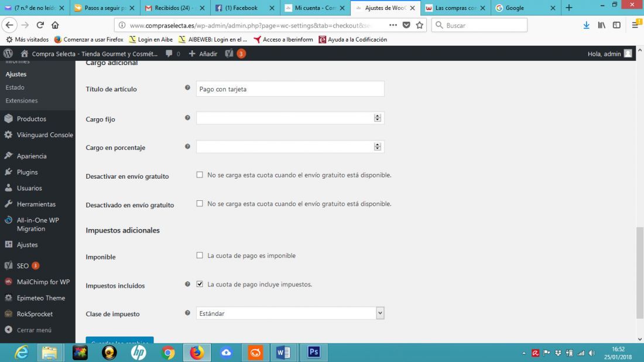The image size is (644, 362).
Task: Open a new browser tab
Action: (569, 8)
